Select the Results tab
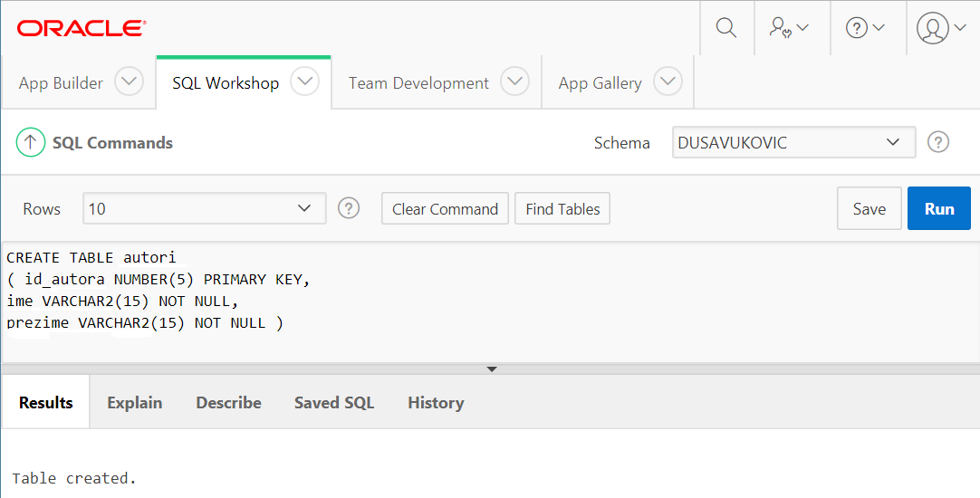 tap(45, 402)
